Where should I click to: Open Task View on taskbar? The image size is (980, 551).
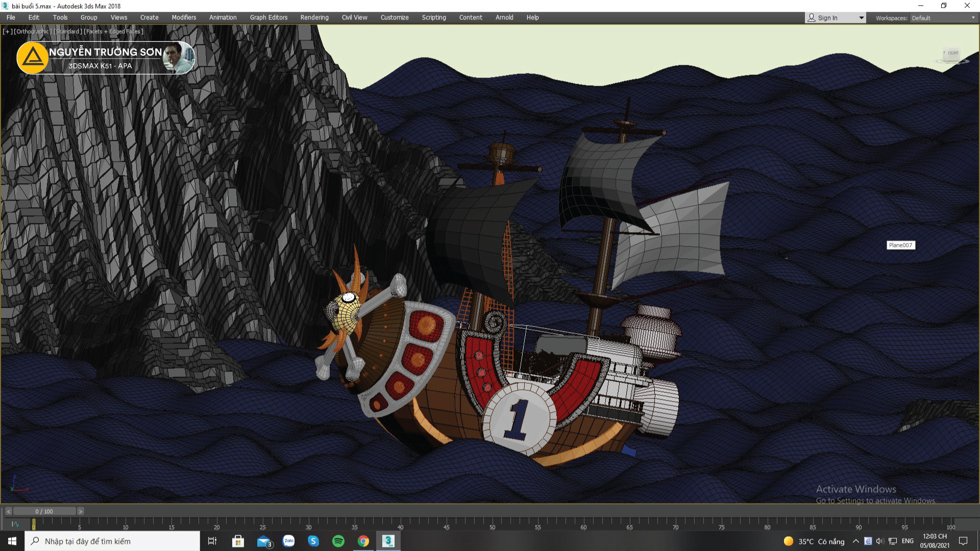coord(212,541)
